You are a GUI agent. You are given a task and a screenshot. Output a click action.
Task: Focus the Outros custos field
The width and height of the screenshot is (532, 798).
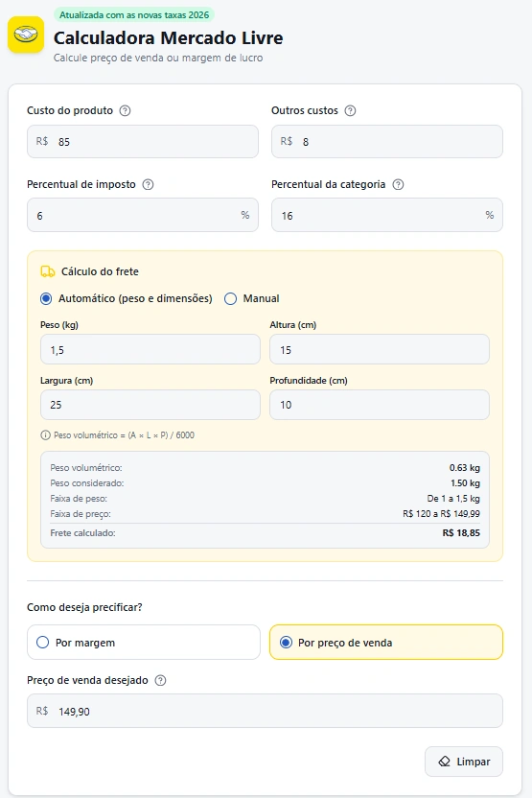[x=387, y=142]
